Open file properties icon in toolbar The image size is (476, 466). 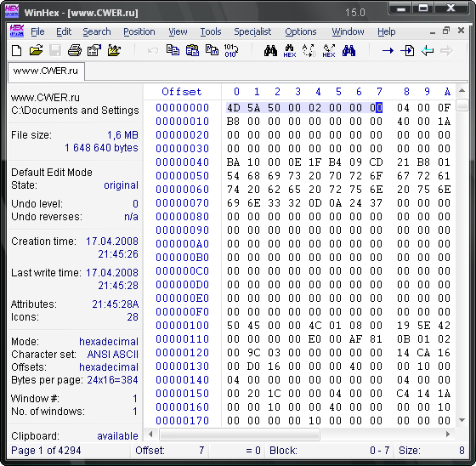pos(94,50)
